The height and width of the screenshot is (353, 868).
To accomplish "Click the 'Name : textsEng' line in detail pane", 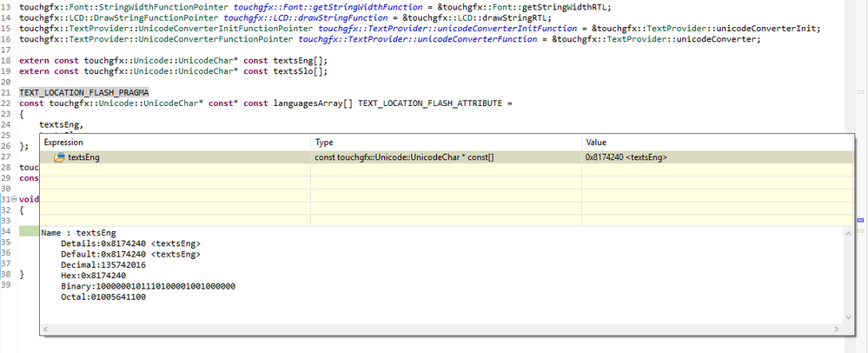I will point(78,233).
